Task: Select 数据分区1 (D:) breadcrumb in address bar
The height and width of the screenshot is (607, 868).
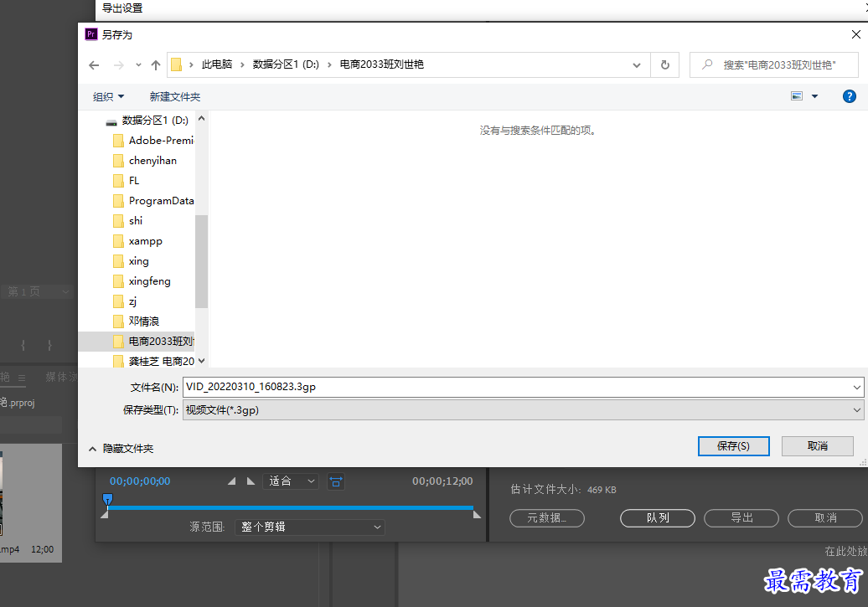Action: [286, 64]
